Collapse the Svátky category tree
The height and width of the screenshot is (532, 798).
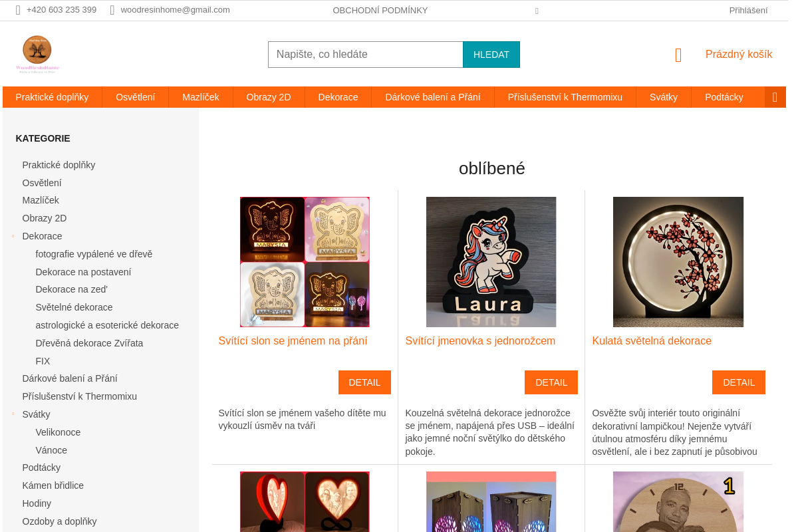click(13, 414)
